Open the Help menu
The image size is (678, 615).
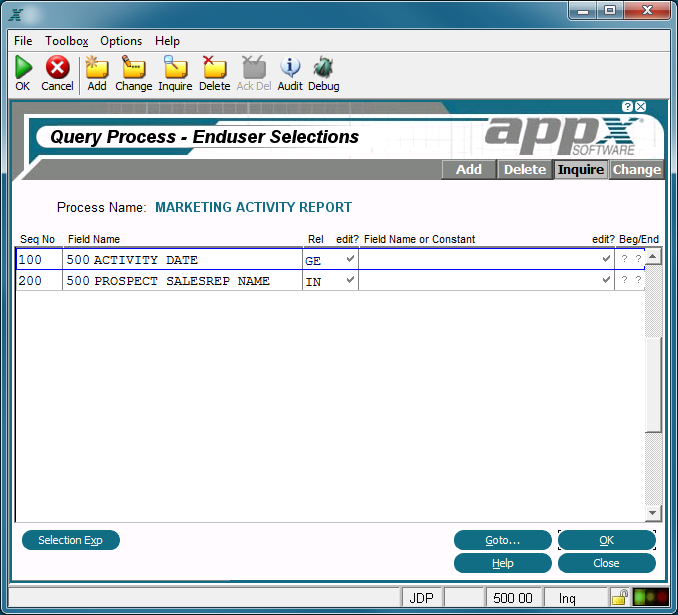pos(167,41)
